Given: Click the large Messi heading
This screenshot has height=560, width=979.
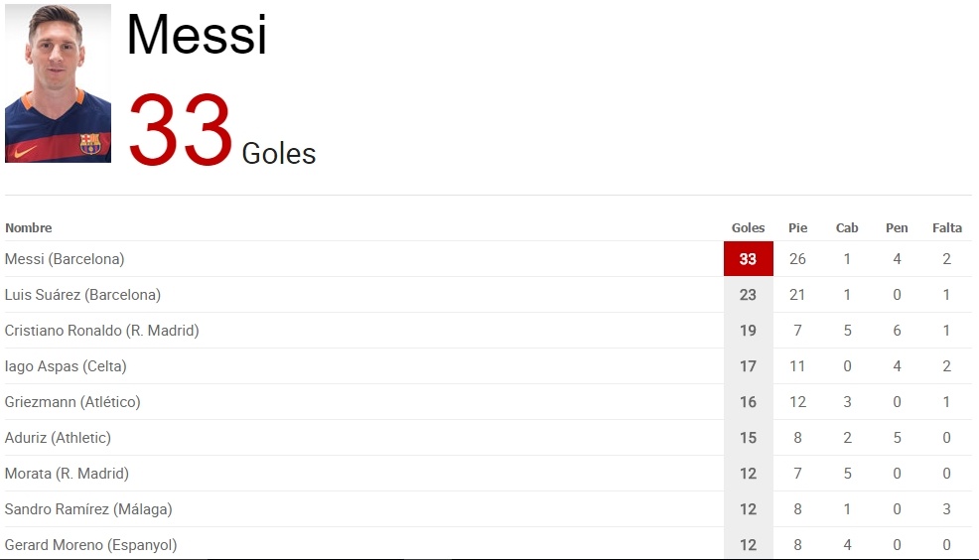Looking at the screenshot, I should point(197,35).
